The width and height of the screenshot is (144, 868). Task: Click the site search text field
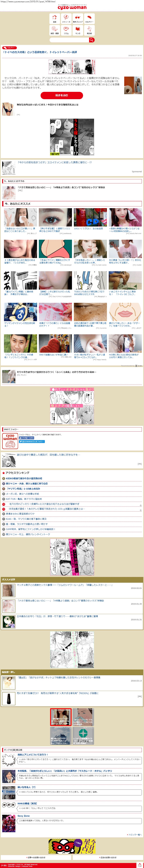[x=69, y=40]
